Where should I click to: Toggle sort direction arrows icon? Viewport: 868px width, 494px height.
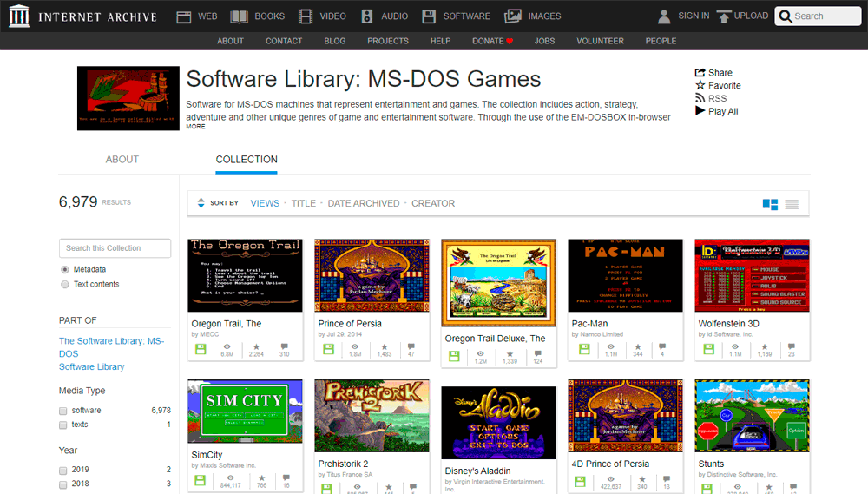[201, 203]
